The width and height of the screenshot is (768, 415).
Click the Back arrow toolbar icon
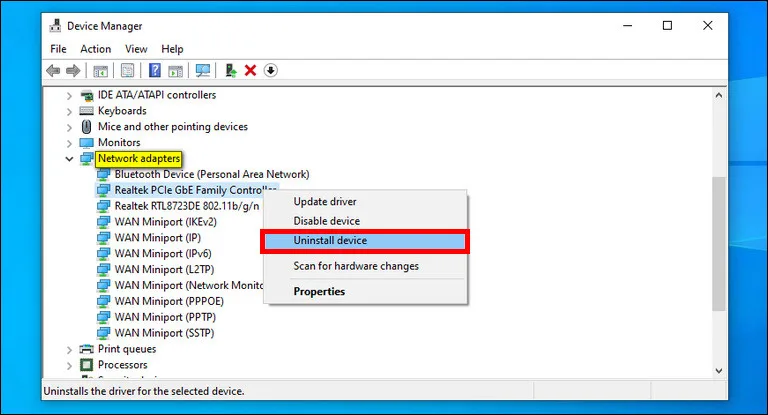(53, 71)
